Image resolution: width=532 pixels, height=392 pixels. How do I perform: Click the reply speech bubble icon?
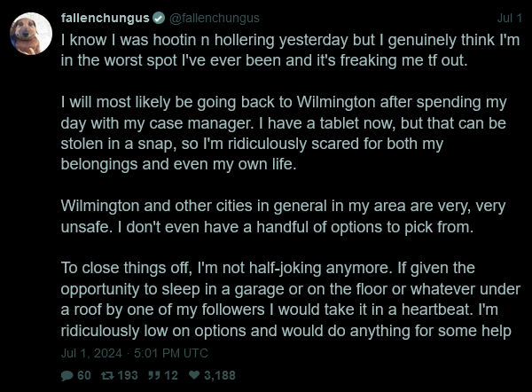[x=67, y=375]
